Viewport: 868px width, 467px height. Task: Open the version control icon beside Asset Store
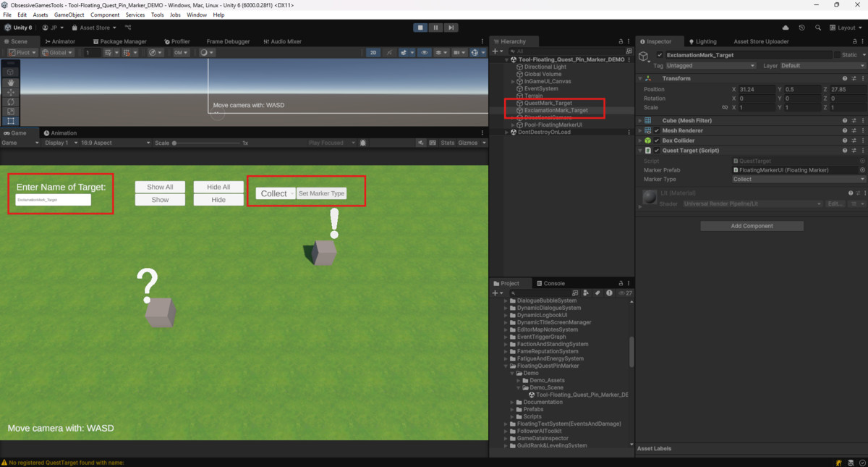coord(128,28)
